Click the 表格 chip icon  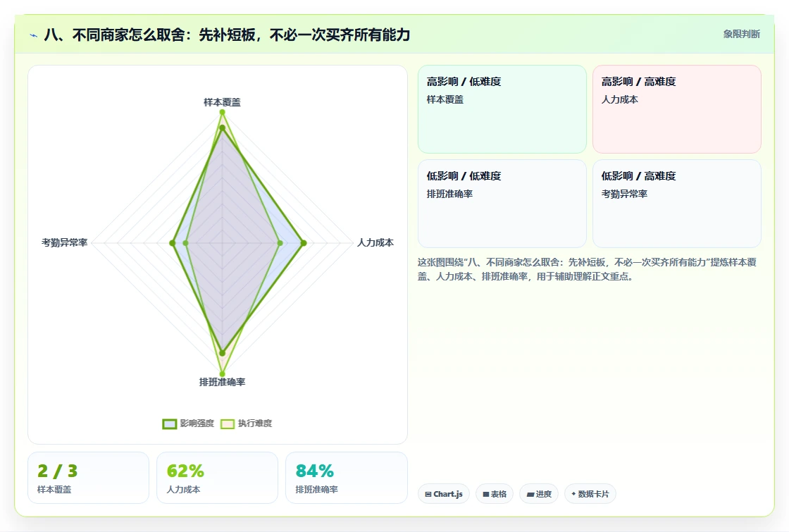click(x=485, y=494)
